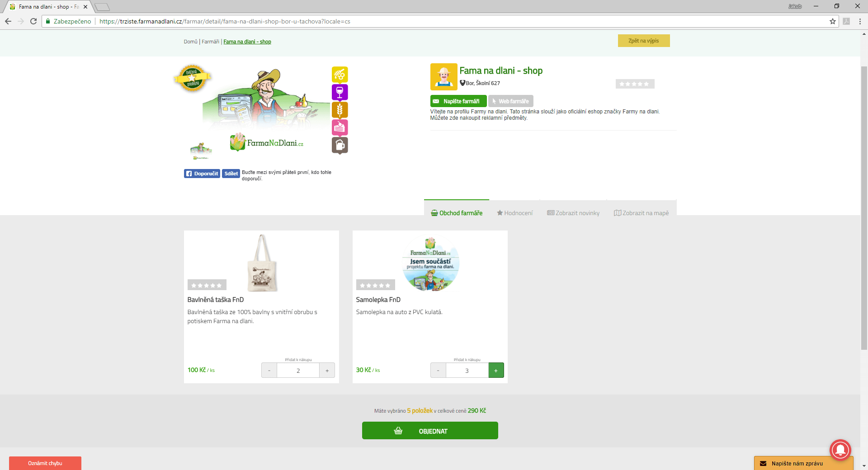Click the red notification bell icon
Image resolution: width=868 pixels, height=470 pixels.
pos(840,450)
